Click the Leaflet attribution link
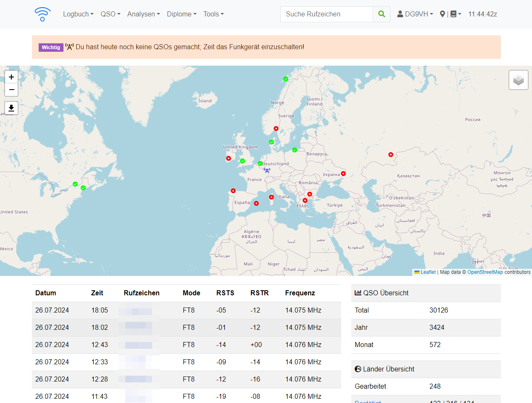Image resolution: width=532 pixels, height=403 pixels. pos(428,272)
